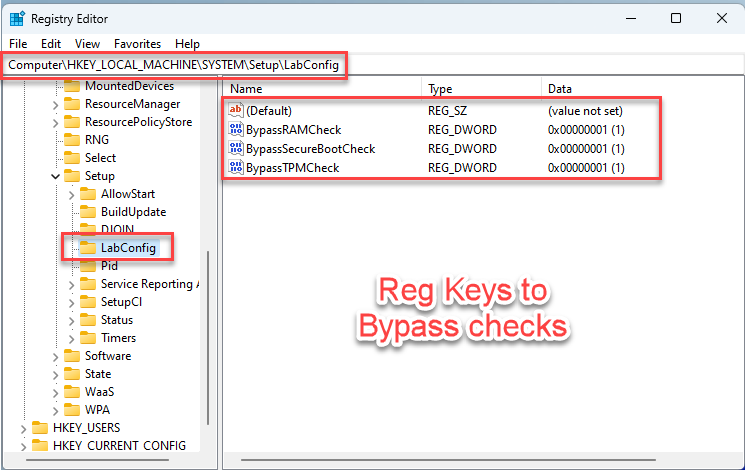This screenshot has height=470, width=745.
Task: Expand the WPA key
Action: 55,411
